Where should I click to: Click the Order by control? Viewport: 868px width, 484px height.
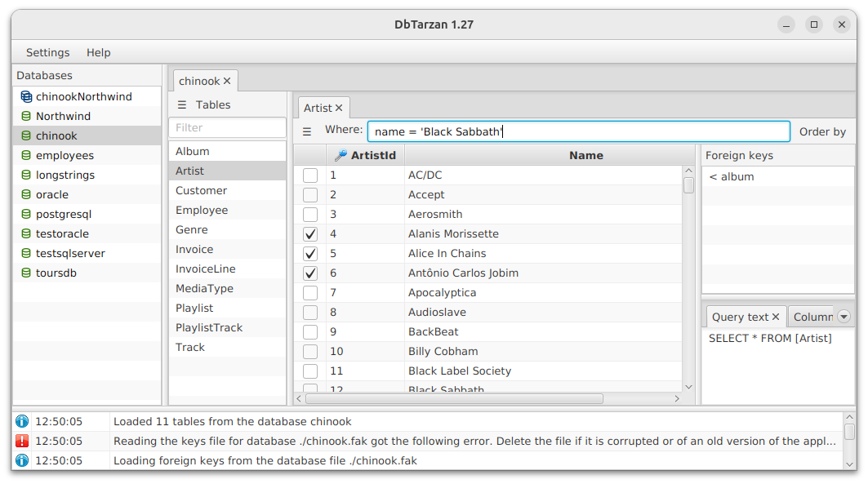[x=822, y=131]
